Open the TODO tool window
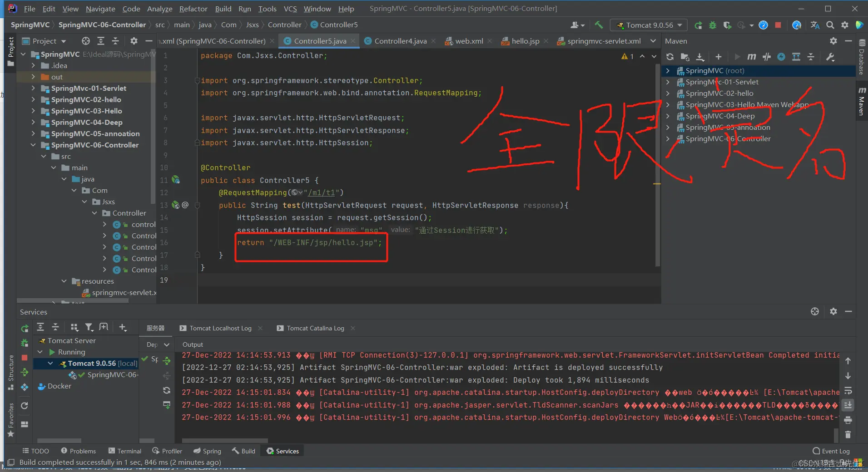The image size is (868, 472). [x=35, y=451]
